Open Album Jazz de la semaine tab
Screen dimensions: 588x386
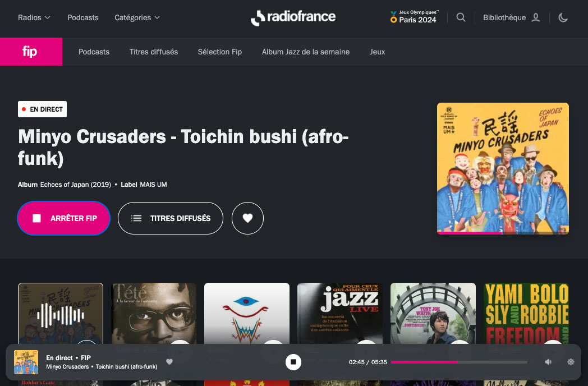click(306, 52)
